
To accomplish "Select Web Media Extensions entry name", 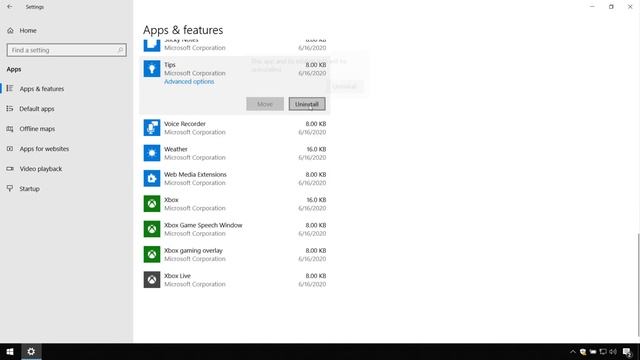I will [x=196, y=174].
